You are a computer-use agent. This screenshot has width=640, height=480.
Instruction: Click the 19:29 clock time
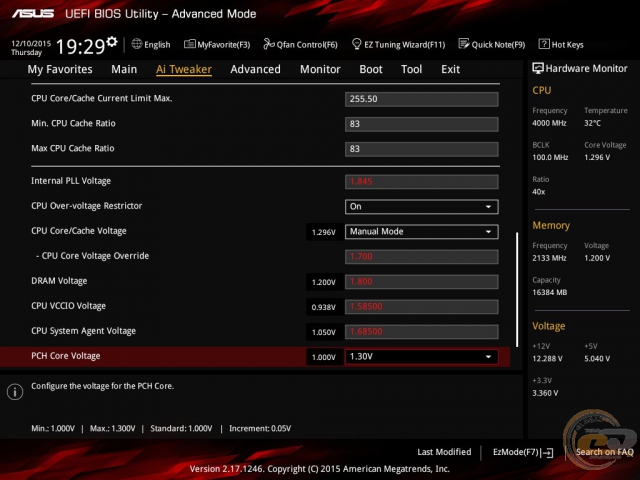tap(80, 46)
